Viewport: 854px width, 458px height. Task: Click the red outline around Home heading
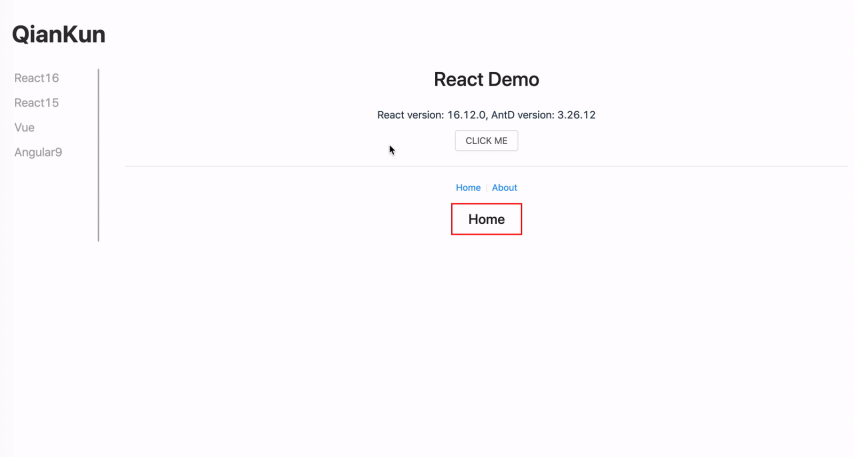452,220
